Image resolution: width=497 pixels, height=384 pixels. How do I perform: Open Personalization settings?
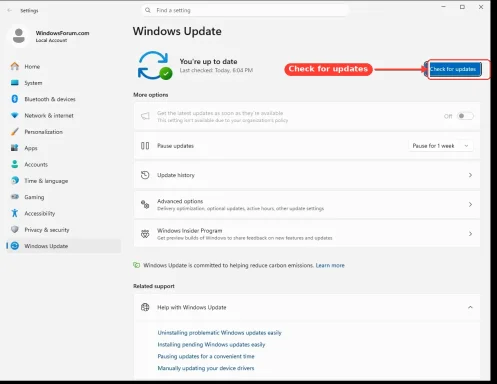tap(63, 132)
